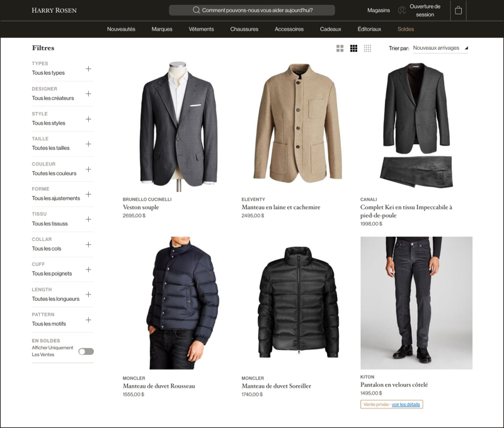
Task: Open the Vêtements menu
Action: tap(201, 29)
